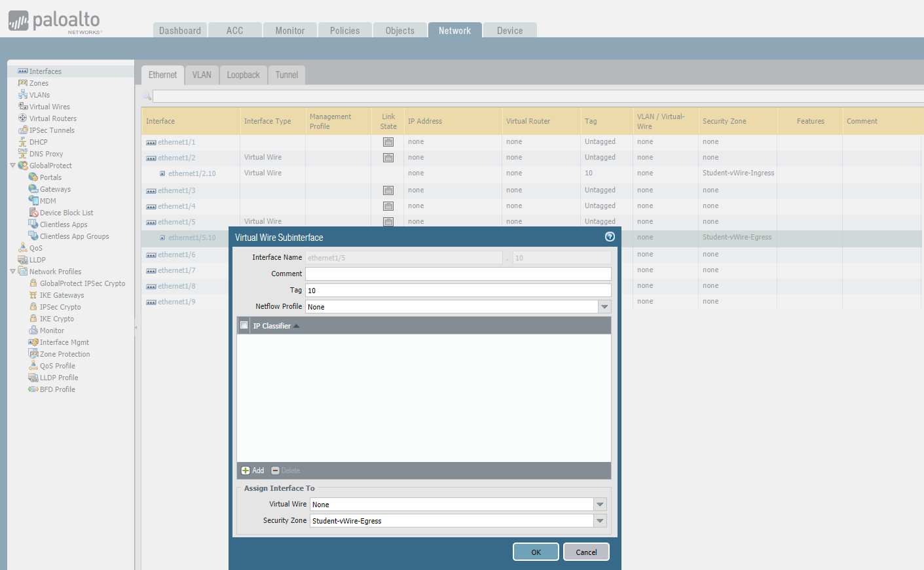Click the QoS icon in left navigation

(23, 248)
